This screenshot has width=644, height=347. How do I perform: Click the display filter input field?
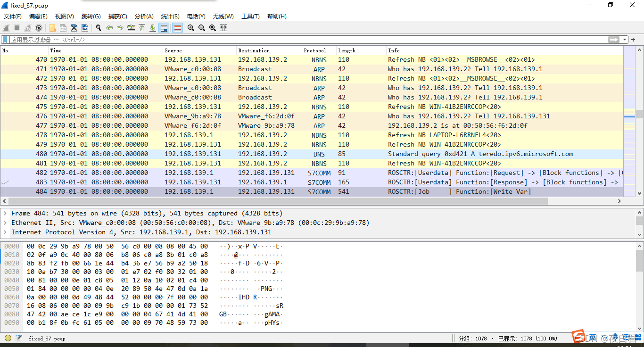coord(308,40)
